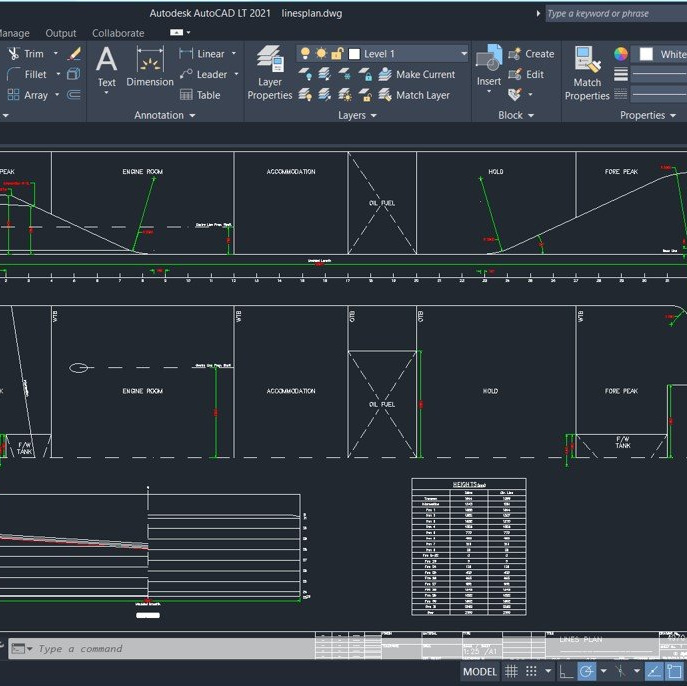Click the object color wheel swatch

[621, 54]
